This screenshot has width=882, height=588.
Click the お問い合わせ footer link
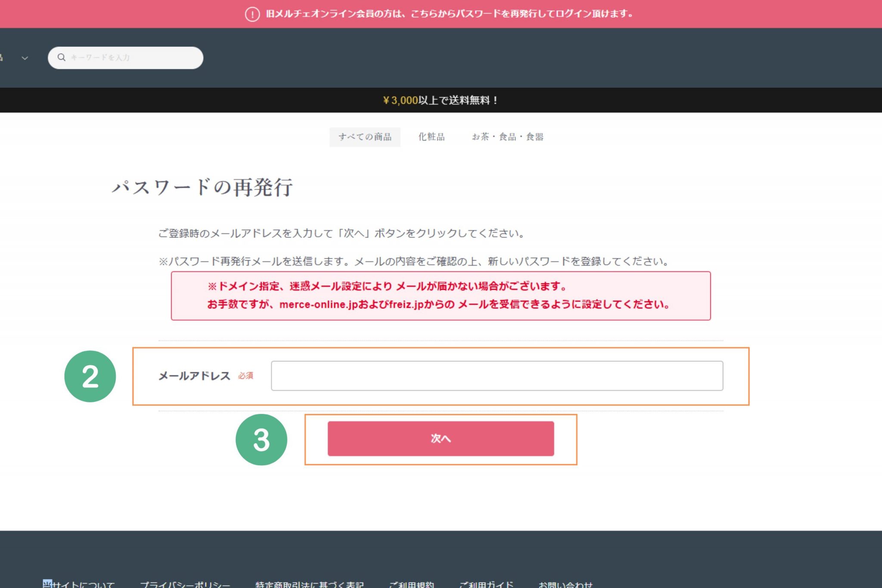pyautogui.click(x=565, y=584)
